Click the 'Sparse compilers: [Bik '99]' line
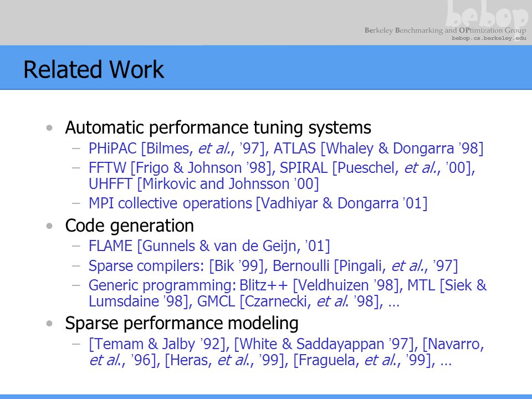This screenshot has height=399, width=532. [x=273, y=265]
